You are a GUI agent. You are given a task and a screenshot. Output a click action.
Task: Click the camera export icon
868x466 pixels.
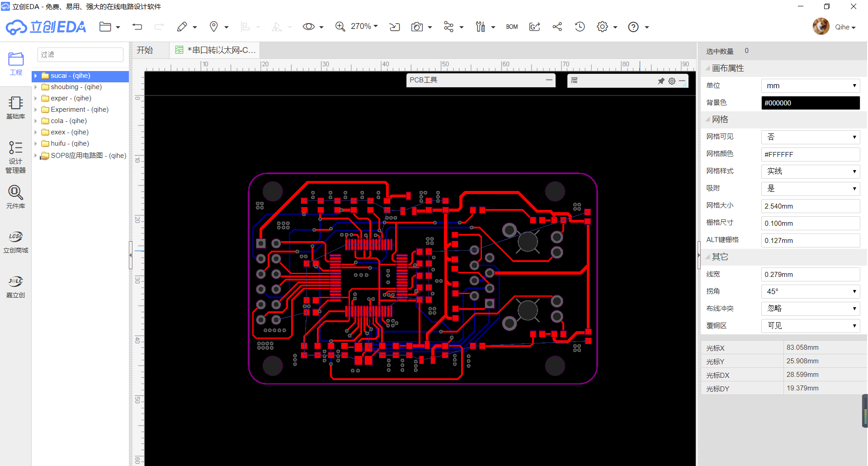(417, 27)
